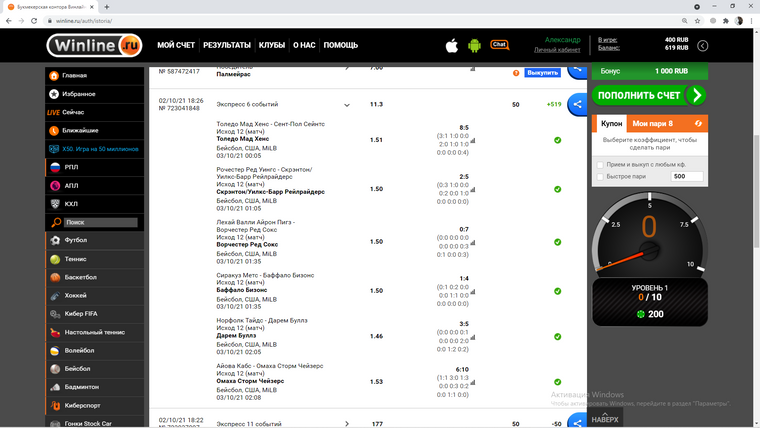
Task: Click the paddle icon for Настольный теннис
Action: coord(55,333)
